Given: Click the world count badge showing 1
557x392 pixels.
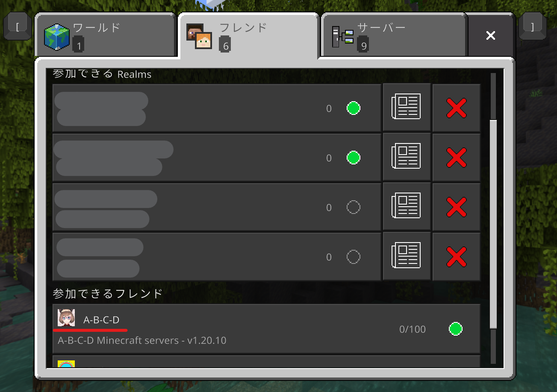Looking at the screenshot, I should pyautogui.click(x=79, y=44).
